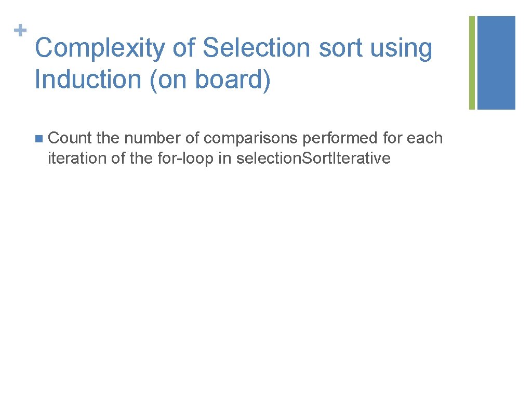Click the word Induction in the title
This screenshot has height=399, width=532.
coord(88,80)
